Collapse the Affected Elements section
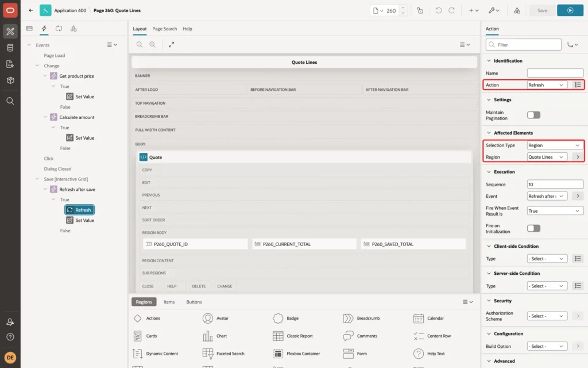Image resolution: width=588 pixels, height=368 pixels. coord(489,133)
